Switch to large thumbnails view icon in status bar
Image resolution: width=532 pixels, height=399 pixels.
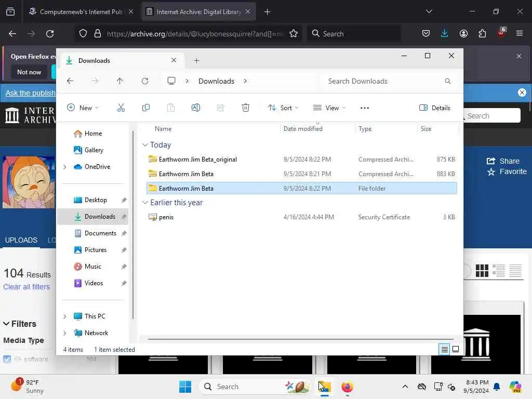click(x=456, y=349)
